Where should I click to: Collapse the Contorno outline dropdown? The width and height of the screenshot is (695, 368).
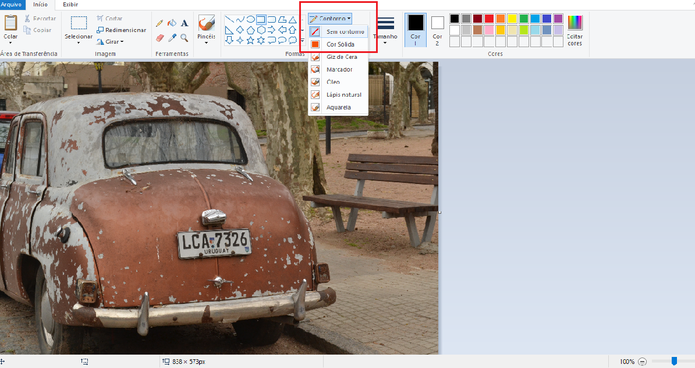pyautogui.click(x=330, y=19)
